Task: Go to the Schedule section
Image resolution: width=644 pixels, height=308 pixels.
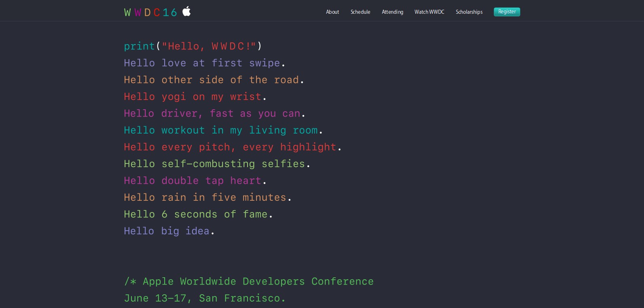Action: pos(360,12)
